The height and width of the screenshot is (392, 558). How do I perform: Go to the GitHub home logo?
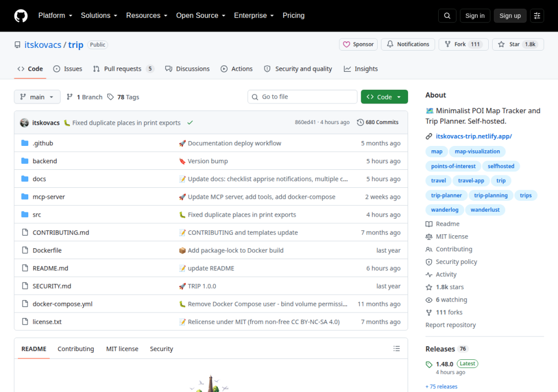point(21,16)
